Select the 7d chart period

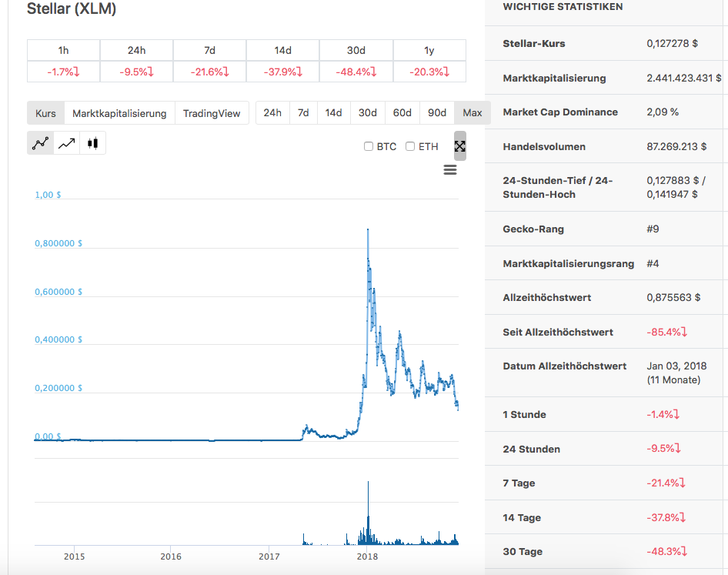303,112
